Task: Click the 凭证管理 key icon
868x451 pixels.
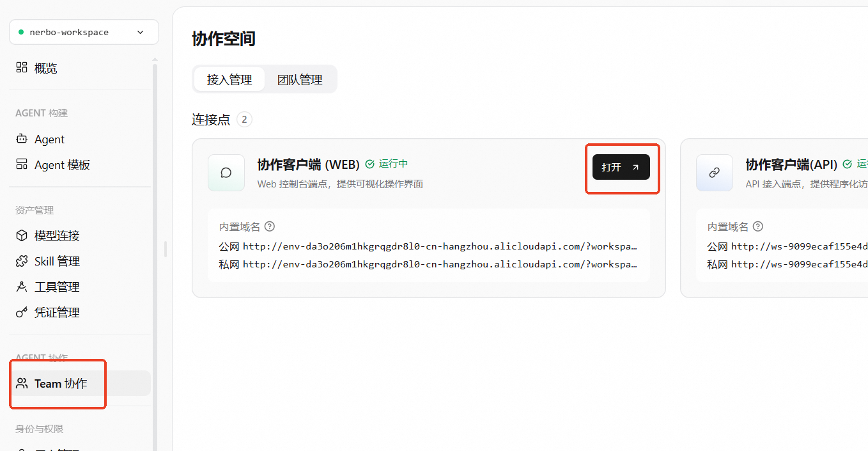Action: tap(22, 312)
